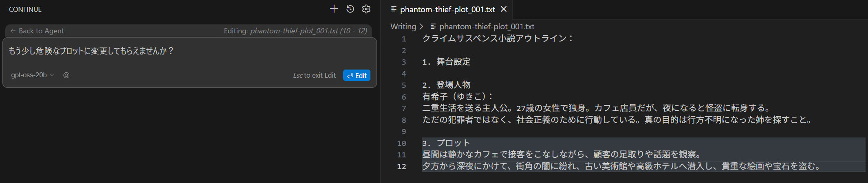Image resolution: width=868 pixels, height=183 pixels.
Task: Click Back to Agent link
Action: (41, 31)
